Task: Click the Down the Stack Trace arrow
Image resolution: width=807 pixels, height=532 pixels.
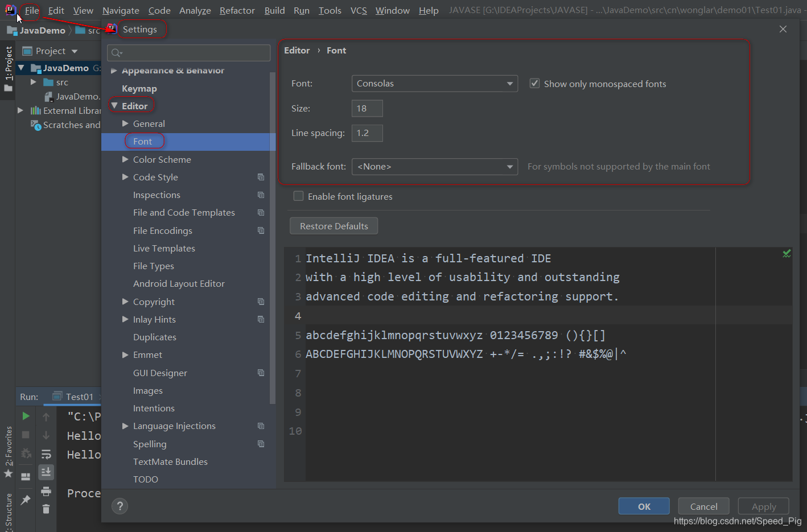Action: [46, 435]
